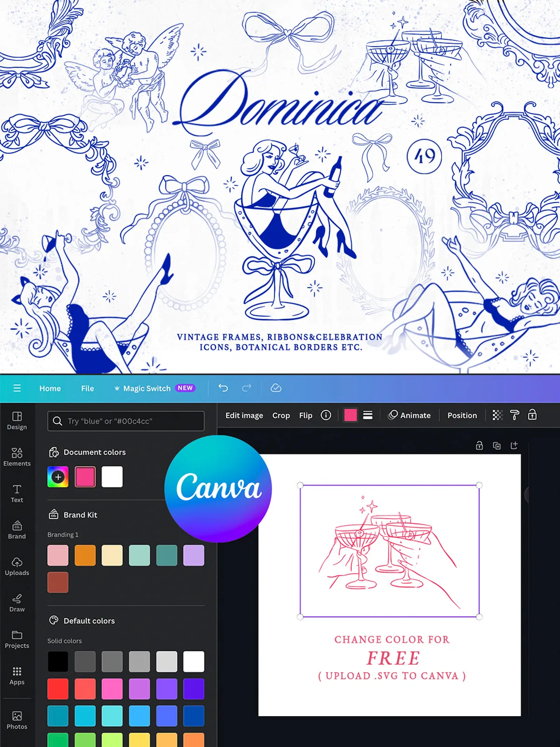Image resolution: width=560 pixels, height=747 pixels.
Task: Click the color search input field
Action: pyautogui.click(x=126, y=421)
